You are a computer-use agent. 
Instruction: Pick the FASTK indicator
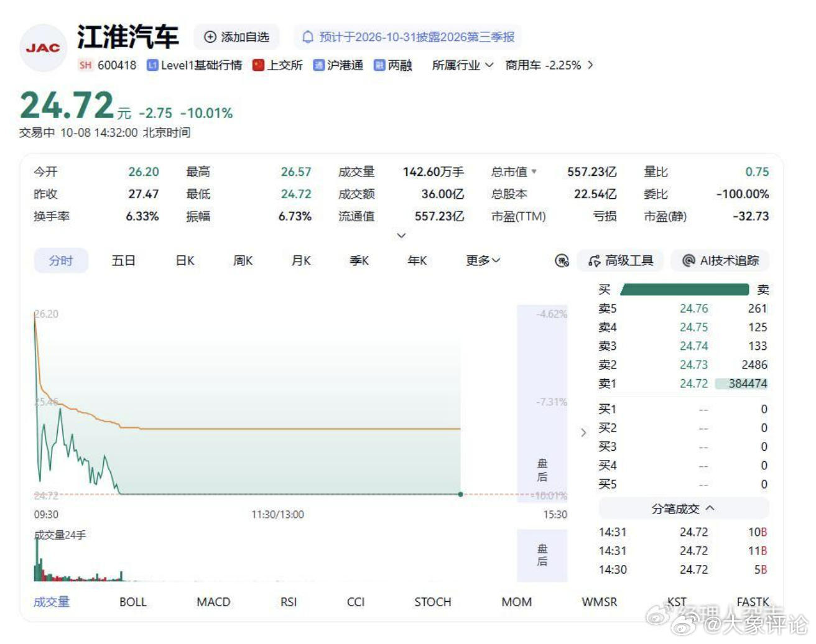753,602
